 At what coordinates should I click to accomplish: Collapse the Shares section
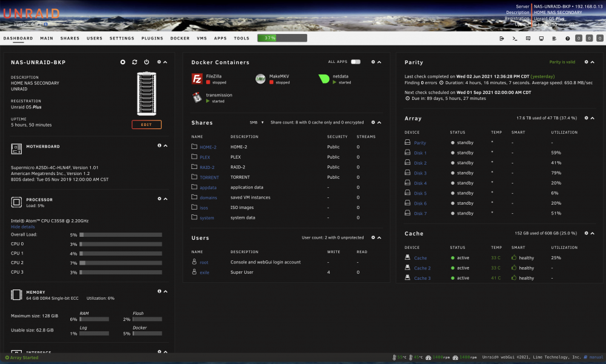379,122
